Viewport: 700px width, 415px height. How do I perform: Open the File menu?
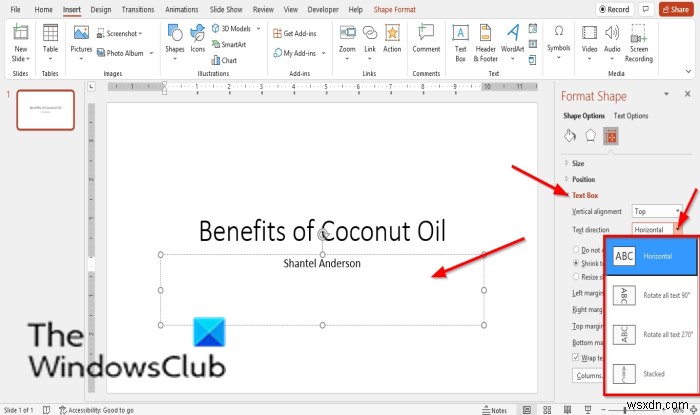[15, 9]
